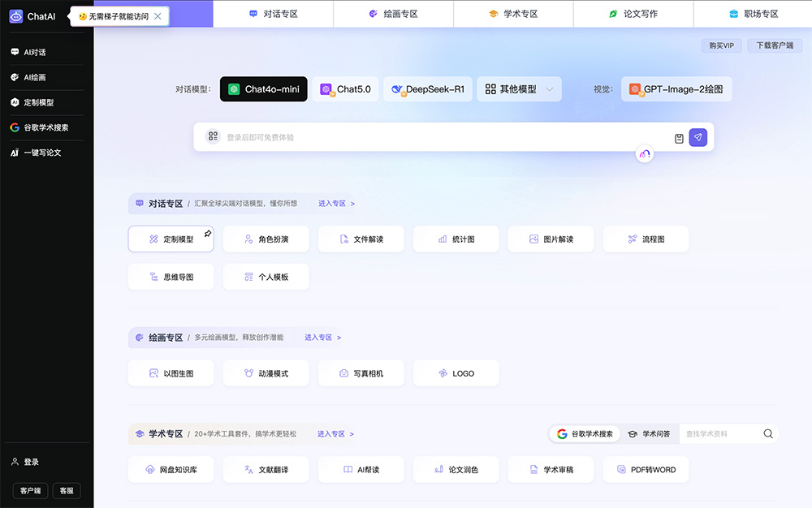Click the chat message input field

click(445, 137)
